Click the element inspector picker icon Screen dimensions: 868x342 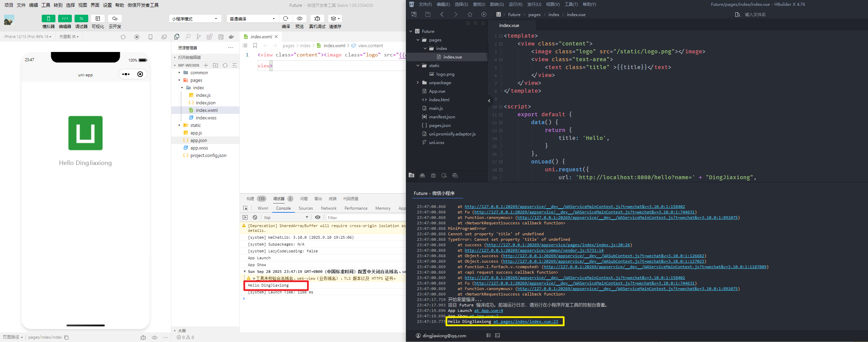[x=245, y=208]
